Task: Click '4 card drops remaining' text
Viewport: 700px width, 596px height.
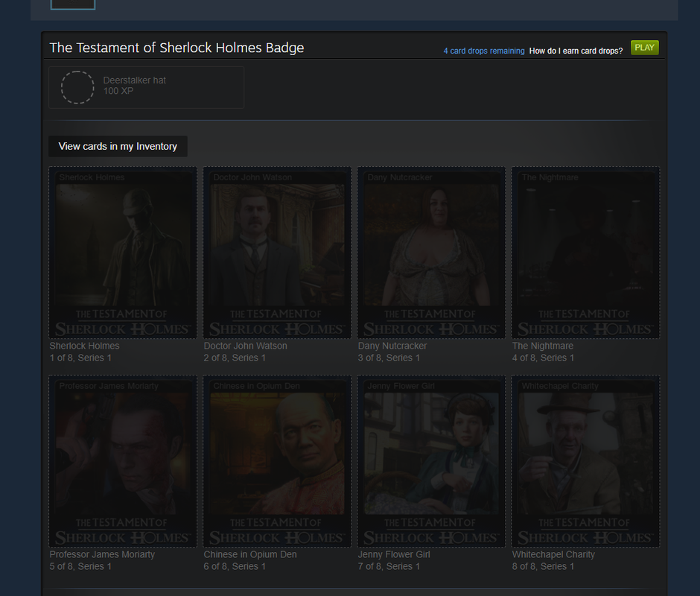Action: pyautogui.click(x=484, y=51)
